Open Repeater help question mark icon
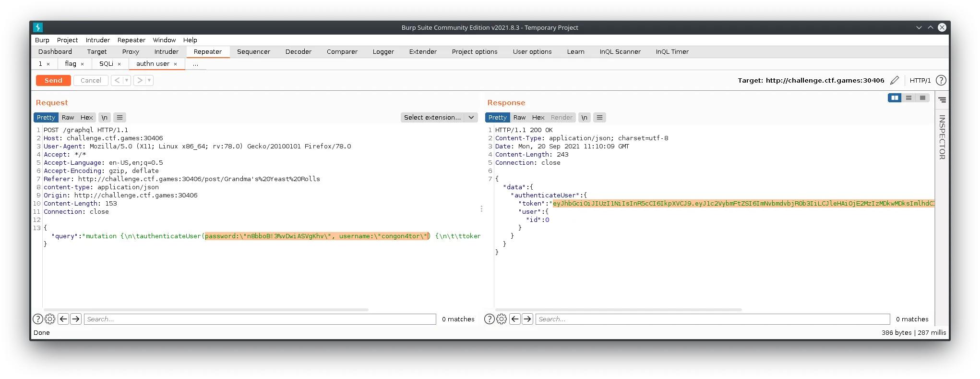Viewport: 980px width, 379px height. (941, 80)
